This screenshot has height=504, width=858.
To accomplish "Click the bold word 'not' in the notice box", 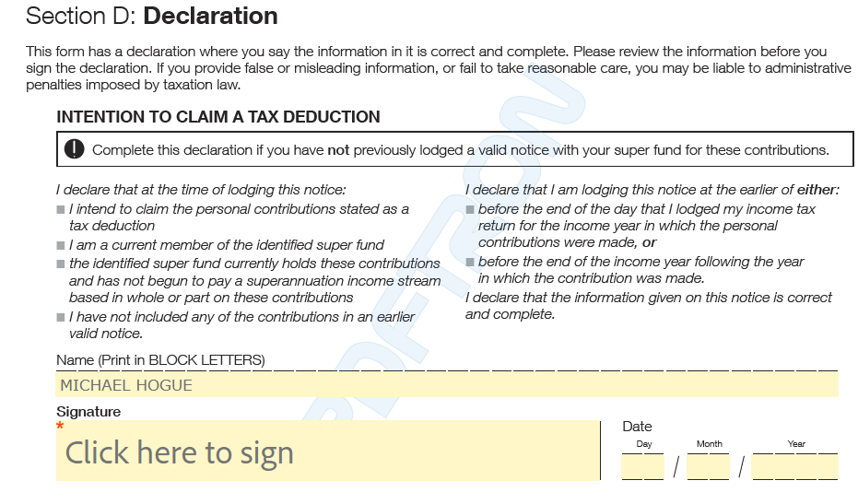I will pos(338,150).
